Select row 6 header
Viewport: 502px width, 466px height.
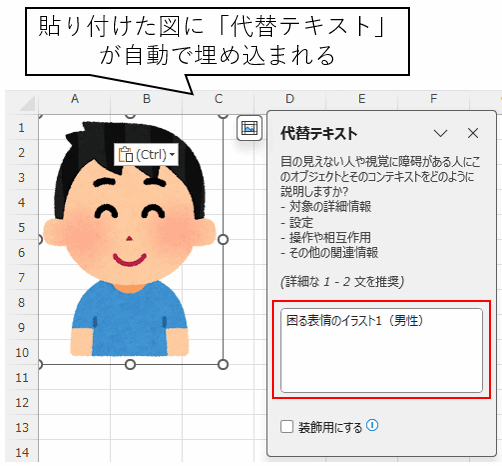(x=21, y=253)
